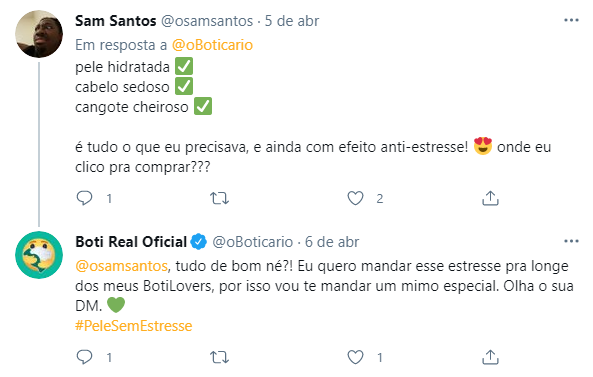Click the Boti Real Oficial display name

(131, 242)
